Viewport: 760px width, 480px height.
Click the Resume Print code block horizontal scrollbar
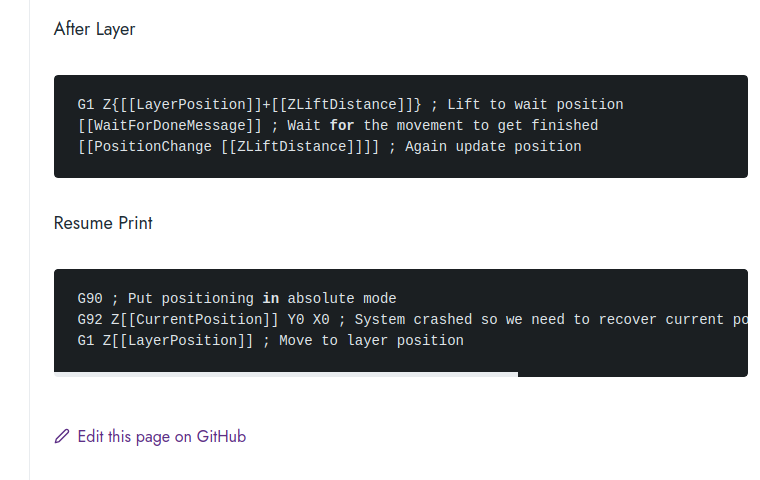pos(286,374)
